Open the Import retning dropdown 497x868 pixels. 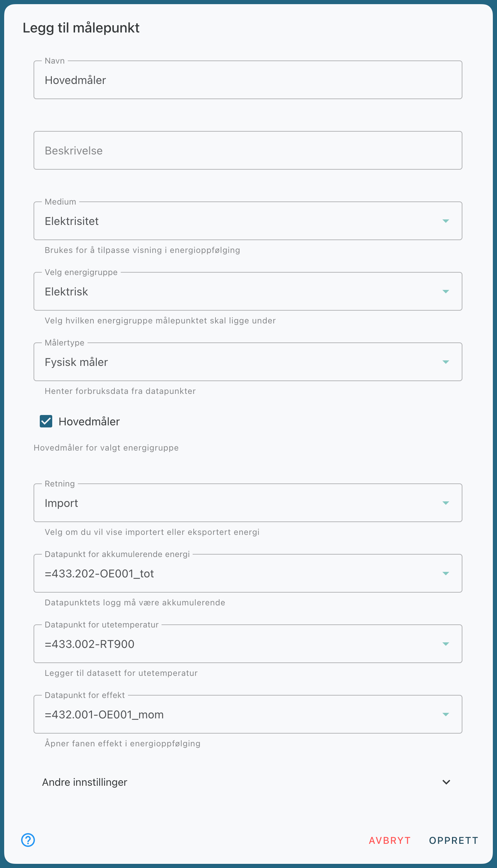(x=248, y=503)
